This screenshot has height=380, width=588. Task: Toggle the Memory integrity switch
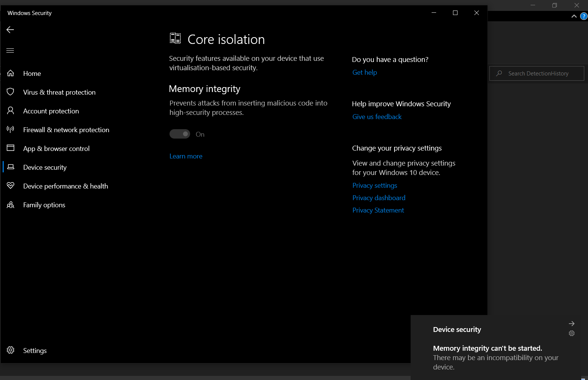pyautogui.click(x=180, y=134)
